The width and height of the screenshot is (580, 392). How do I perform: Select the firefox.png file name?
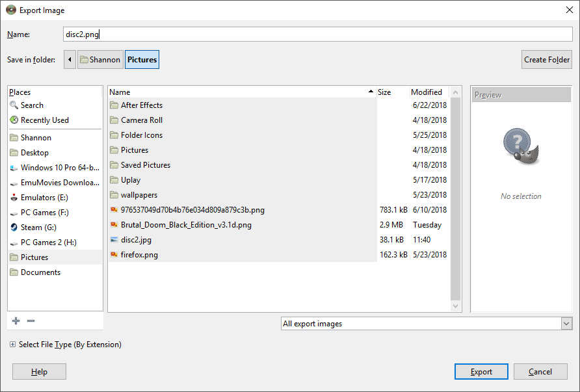click(x=139, y=255)
